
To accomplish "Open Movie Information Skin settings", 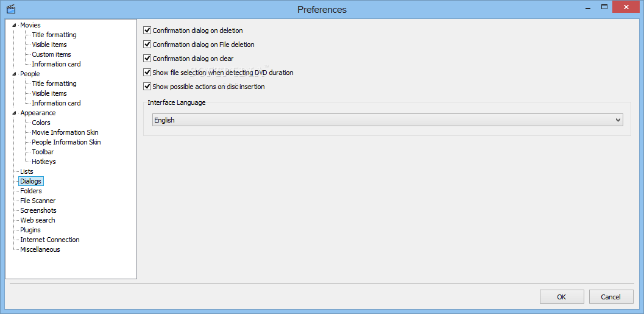I will [x=65, y=132].
